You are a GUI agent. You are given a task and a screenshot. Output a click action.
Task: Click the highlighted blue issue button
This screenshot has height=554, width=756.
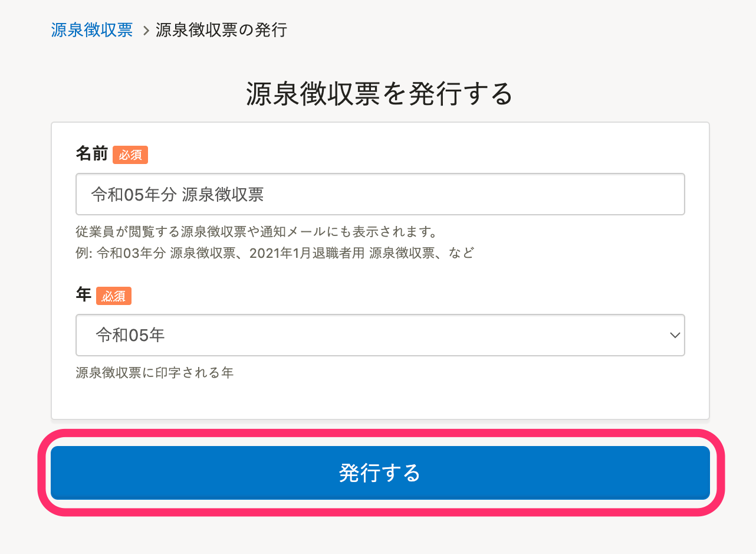tap(378, 473)
